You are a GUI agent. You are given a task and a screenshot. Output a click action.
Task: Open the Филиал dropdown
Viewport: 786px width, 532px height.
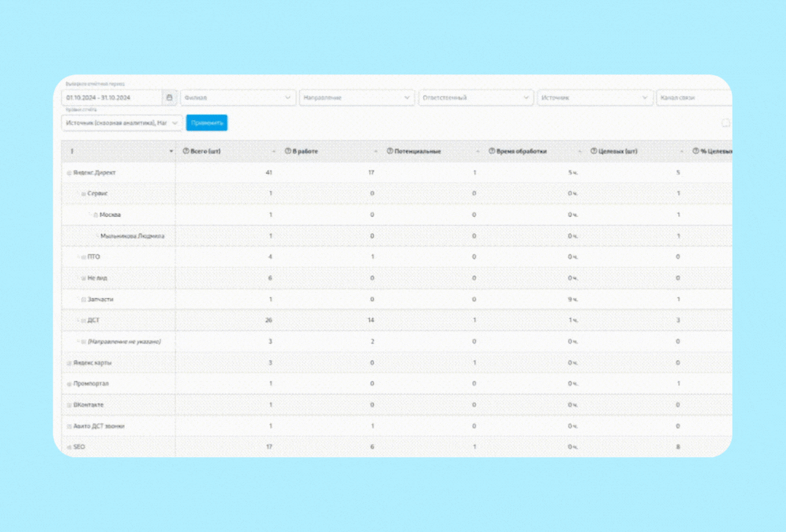237,98
